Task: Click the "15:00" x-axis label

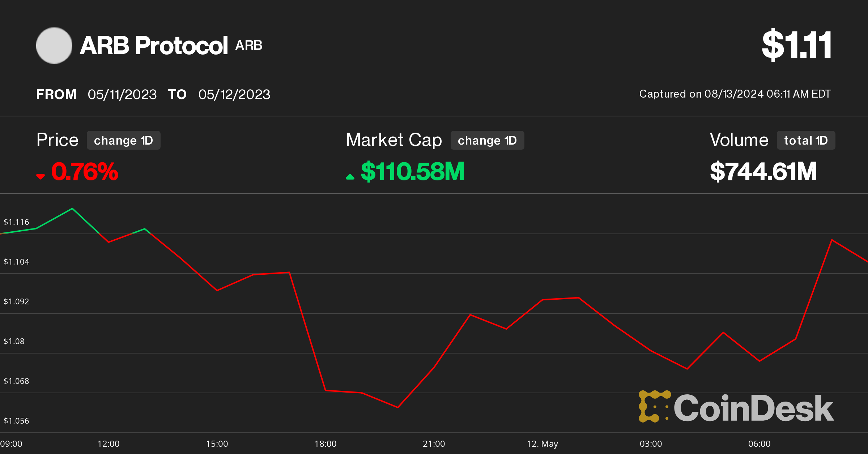Action: 217,444
